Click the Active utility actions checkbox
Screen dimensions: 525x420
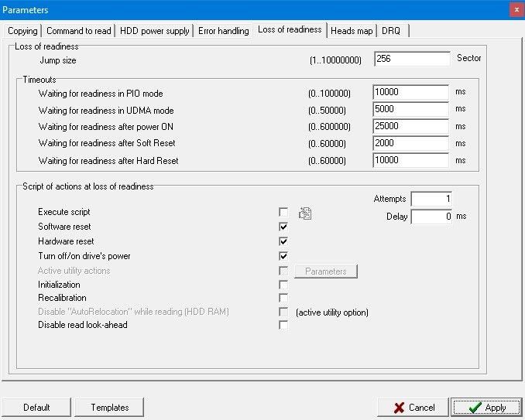coord(283,271)
